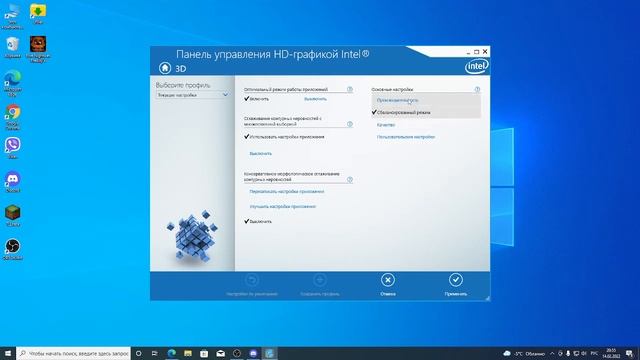Open Mail app from the taskbar

coord(220,353)
